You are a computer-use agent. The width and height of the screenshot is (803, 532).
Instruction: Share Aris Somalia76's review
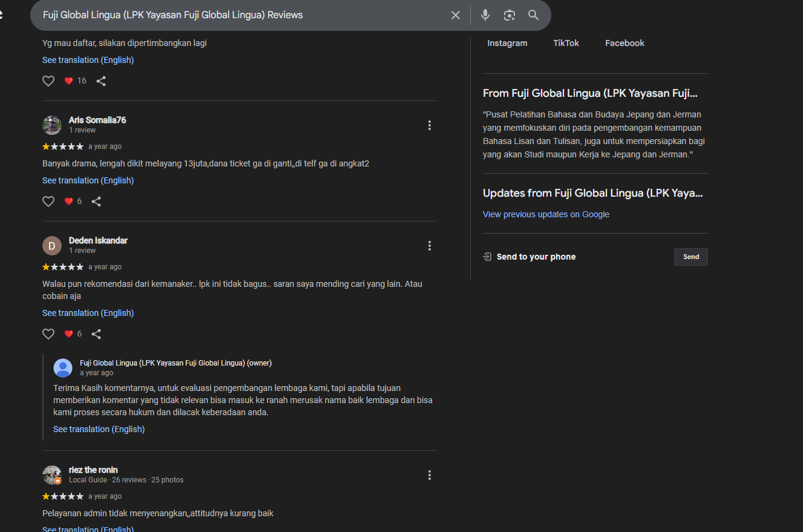click(x=96, y=202)
